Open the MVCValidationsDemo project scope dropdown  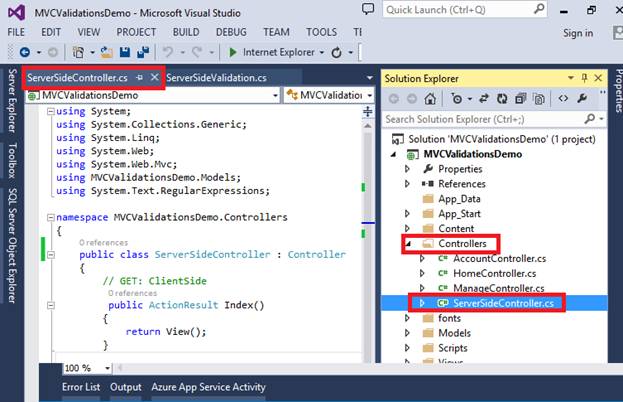[x=275, y=96]
